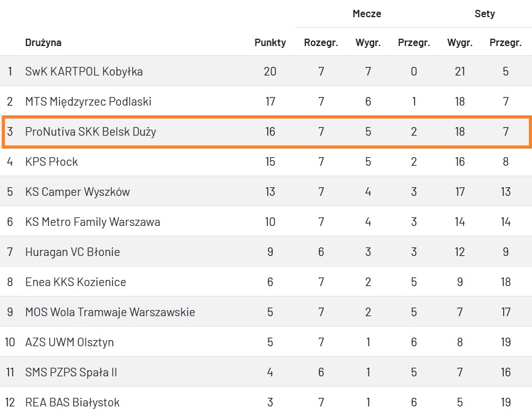The image size is (532, 415).
Task: Open ProNutiva SKK Belsk Duży team
Action: pos(90,131)
